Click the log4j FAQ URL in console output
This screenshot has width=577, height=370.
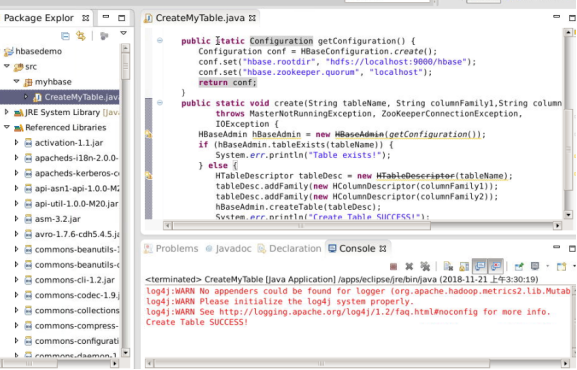tap(348, 312)
